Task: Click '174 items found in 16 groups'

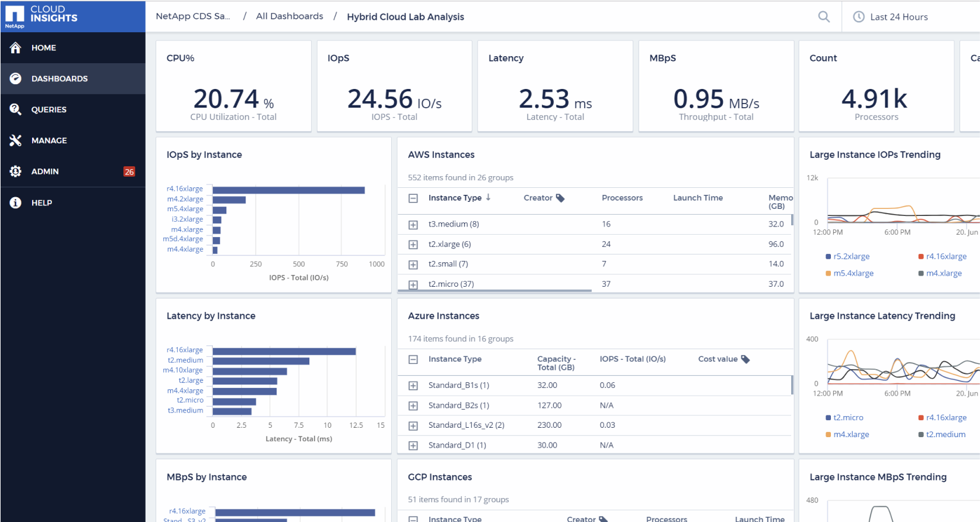Action: tap(461, 338)
